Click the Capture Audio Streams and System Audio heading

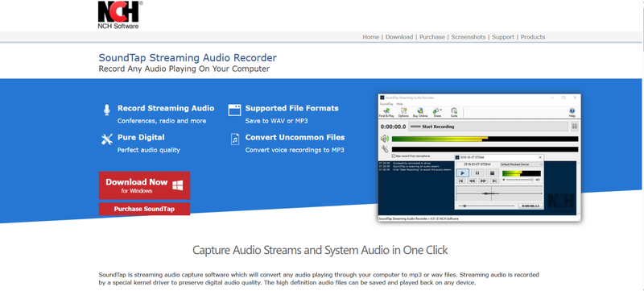[320, 250]
